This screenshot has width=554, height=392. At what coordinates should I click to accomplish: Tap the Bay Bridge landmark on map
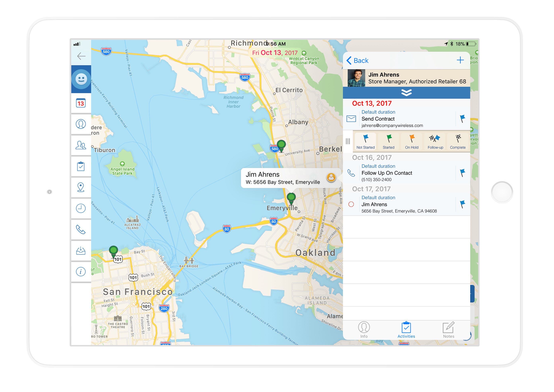[x=189, y=262]
